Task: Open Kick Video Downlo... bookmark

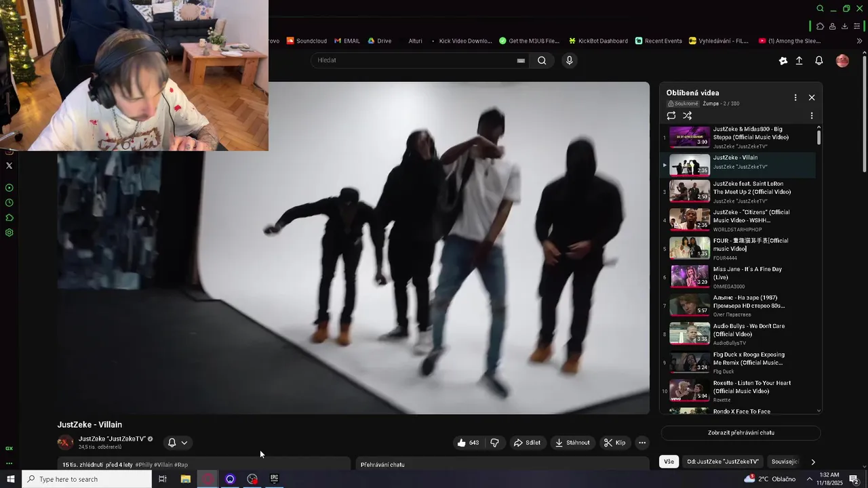Action: (461, 41)
